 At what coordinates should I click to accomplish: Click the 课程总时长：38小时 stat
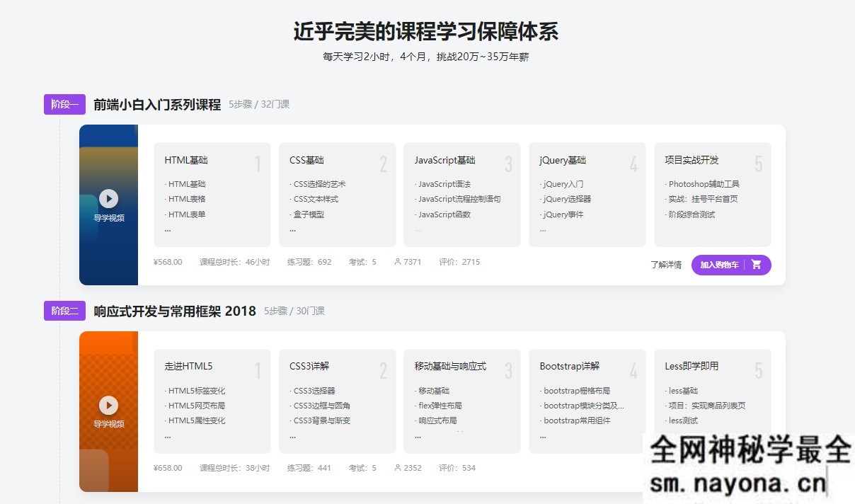coord(235,468)
